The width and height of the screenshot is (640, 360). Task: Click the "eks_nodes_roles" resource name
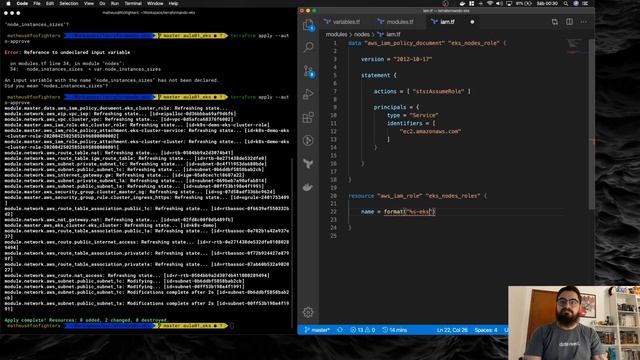point(453,196)
